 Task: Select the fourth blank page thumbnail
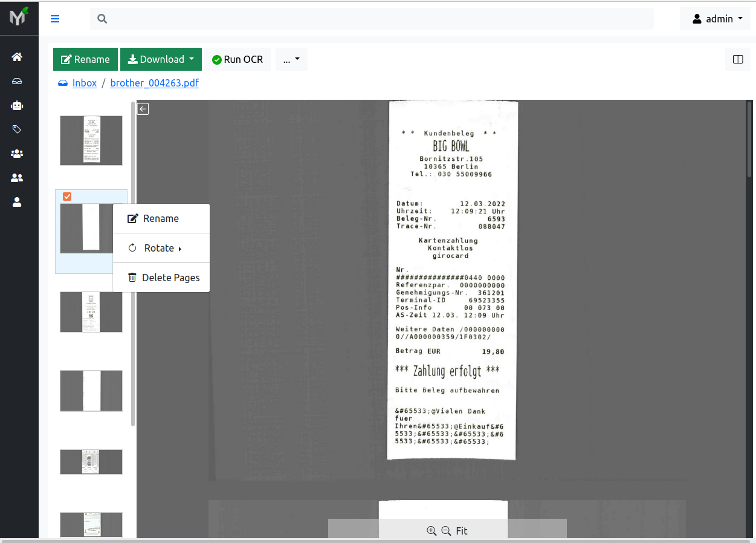91,391
